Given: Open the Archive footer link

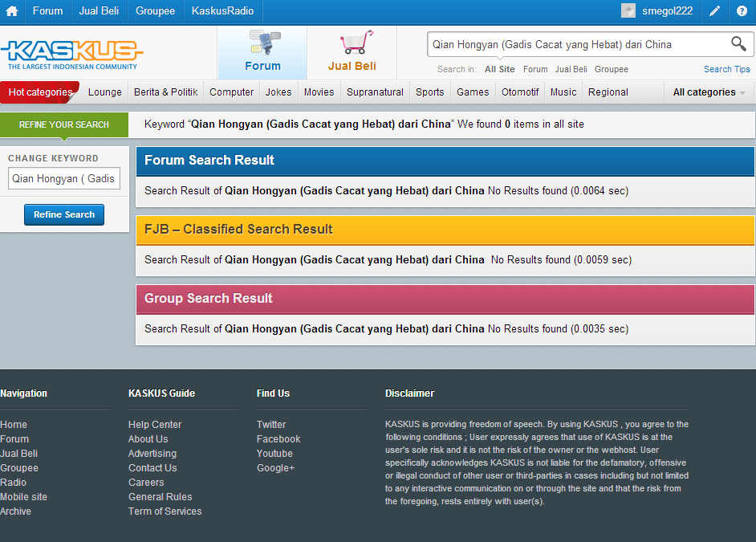Looking at the screenshot, I should coord(15,511).
